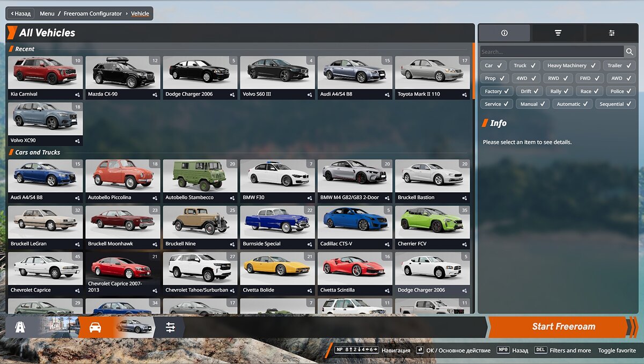Open the Info tab icon
Viewport: 644px width, 364px height.
504,33
